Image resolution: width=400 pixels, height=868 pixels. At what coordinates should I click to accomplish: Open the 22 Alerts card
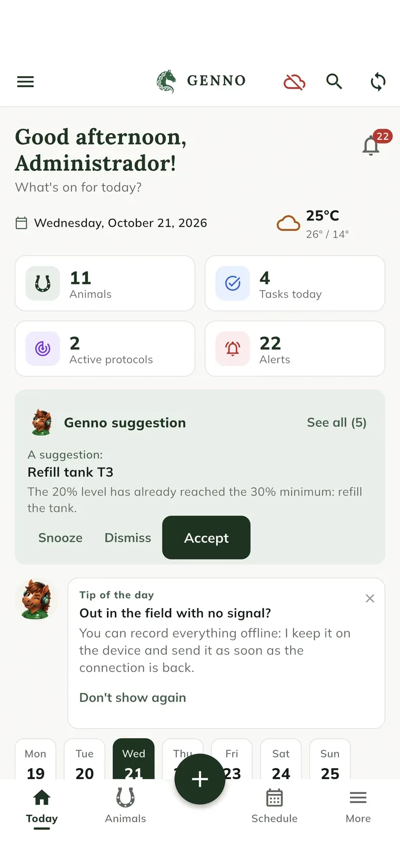pyautogui.click(x=295, y=349)
